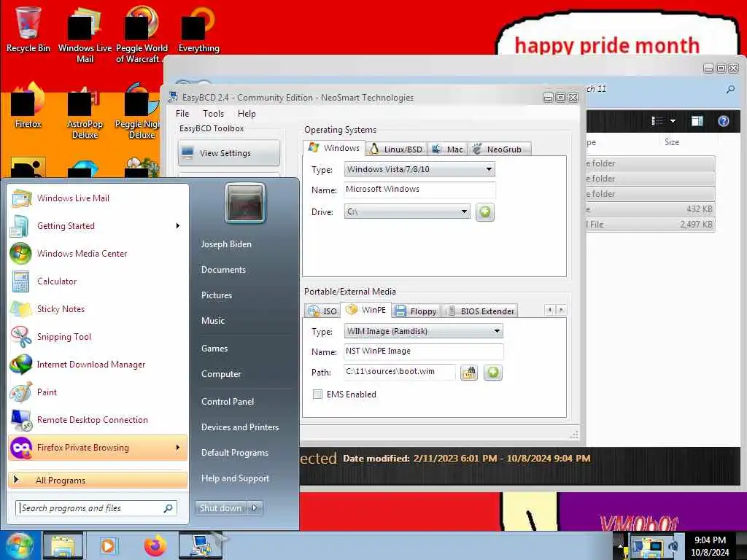Switch to BIOS Extender tab
The width and height of the screenshot is (747, 560).
coord(480,311)
